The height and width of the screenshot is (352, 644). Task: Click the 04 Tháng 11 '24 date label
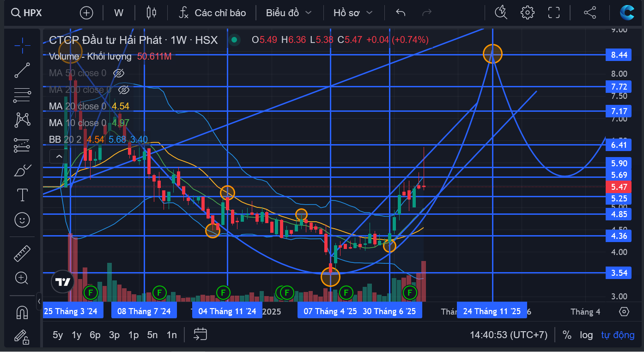tap(227, 311)
